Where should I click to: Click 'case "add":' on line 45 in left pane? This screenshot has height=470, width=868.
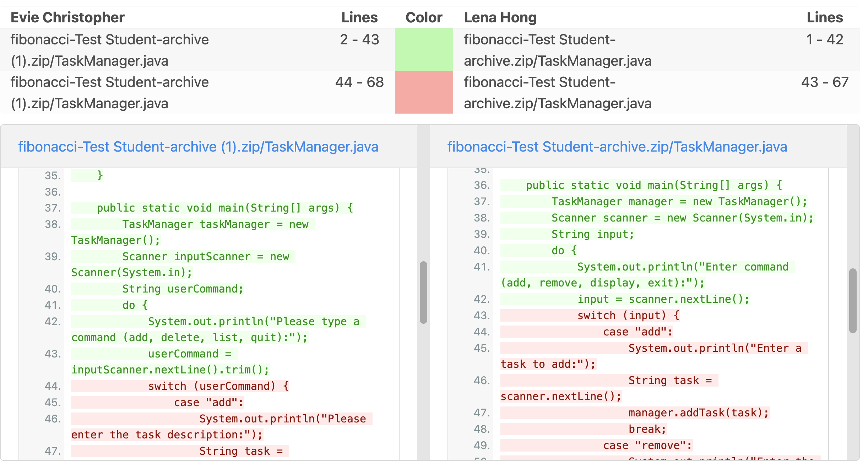pyautogui.click(x=158, y=402)
